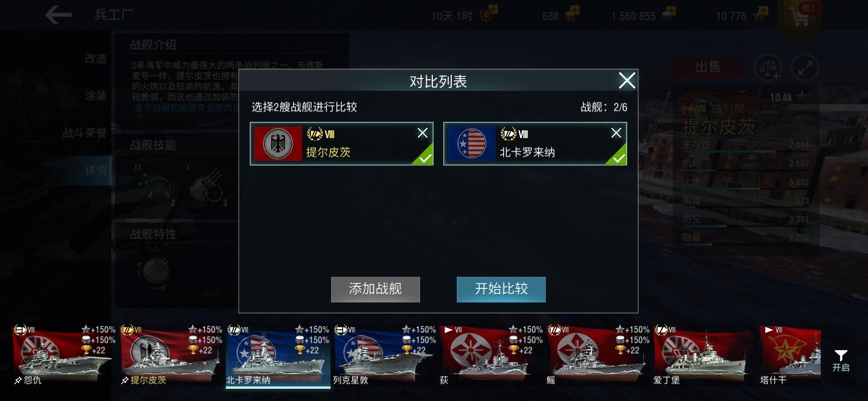Click the red 出售 sell button

[x=708, y=67]
